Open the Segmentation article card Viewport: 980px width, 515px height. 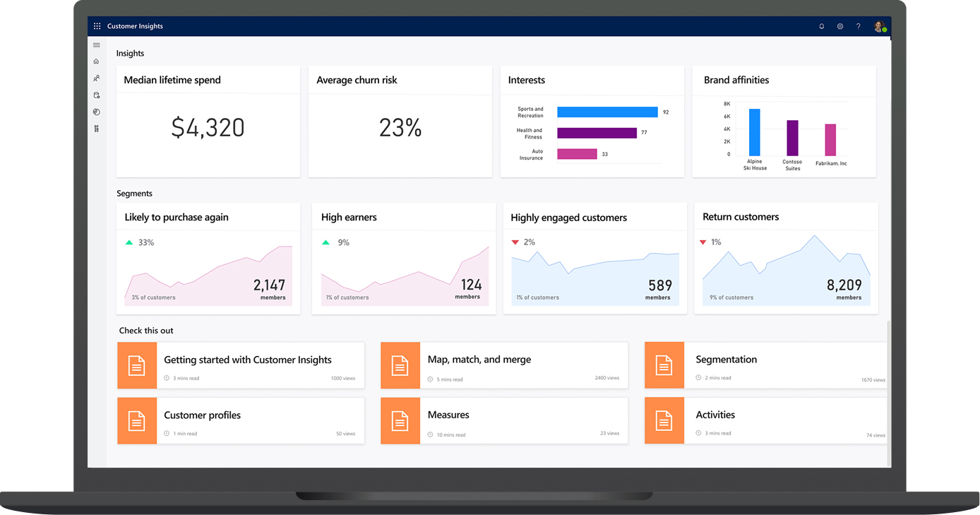coord(726,360)
